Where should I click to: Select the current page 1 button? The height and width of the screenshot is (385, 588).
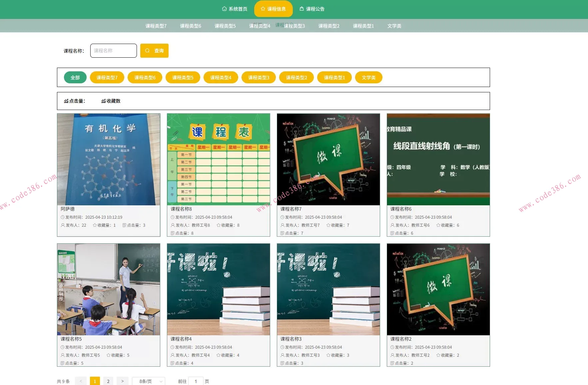[95, 381]
